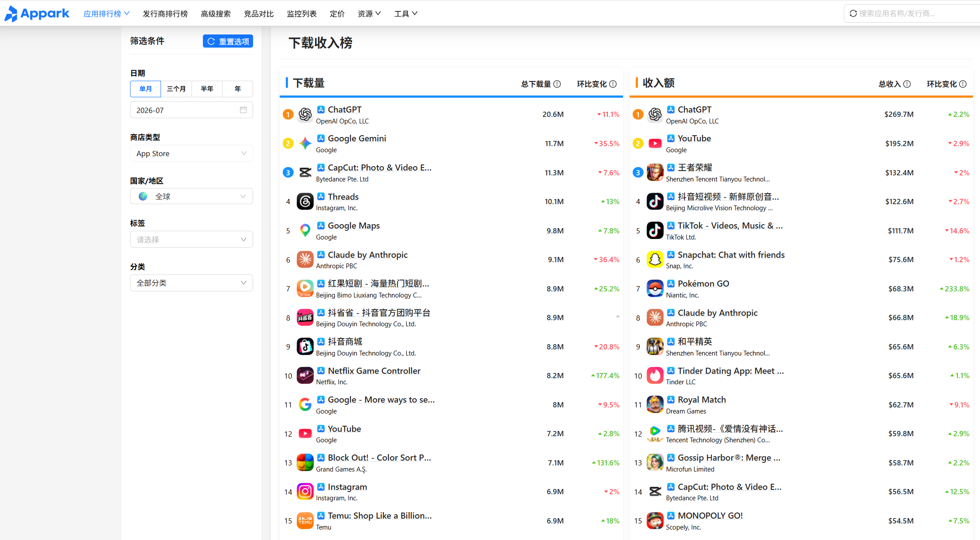Open Pokémon GO app icon
Image resolution: width=980 pixels, height=540 pixels.
(x=655, y=289)
